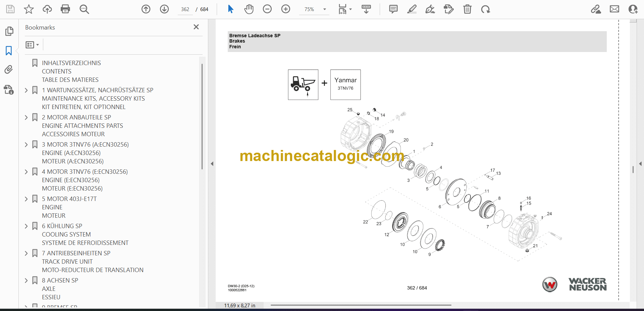Open the INHALTSVERZEICHNIS bookmark
The height and width of the screenshot is (311, 644).
coord(71,63)
